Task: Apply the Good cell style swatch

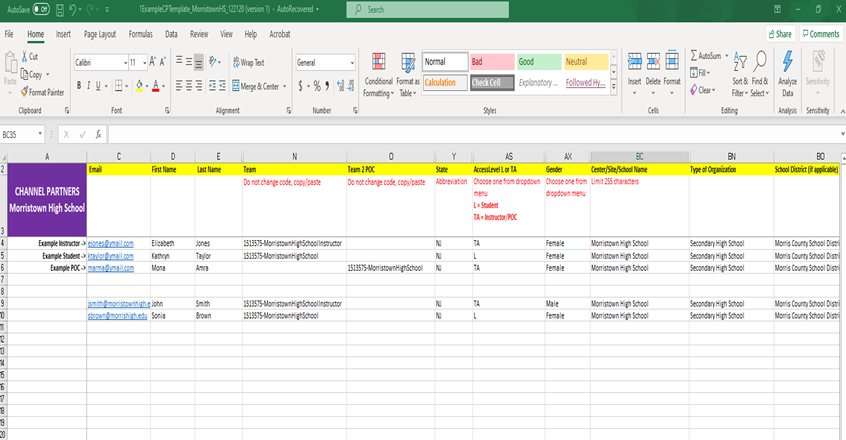Action: tap(538, 62)
